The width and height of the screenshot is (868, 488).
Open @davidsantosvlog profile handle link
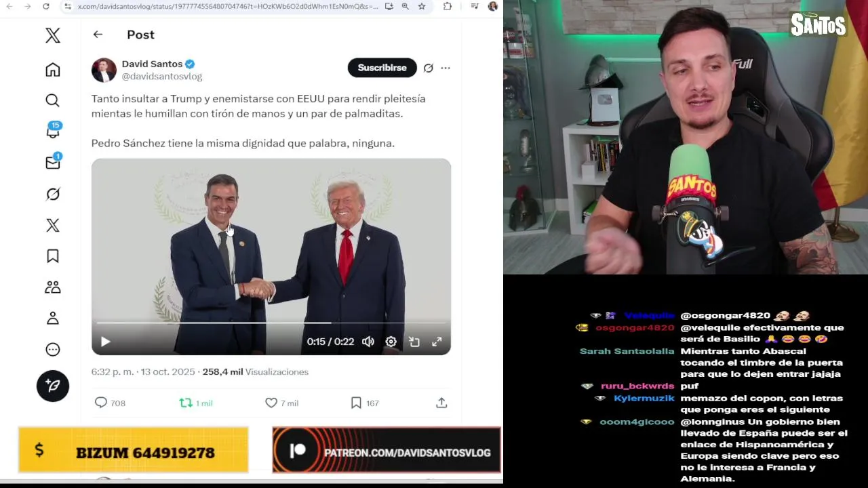coord(162,77)
